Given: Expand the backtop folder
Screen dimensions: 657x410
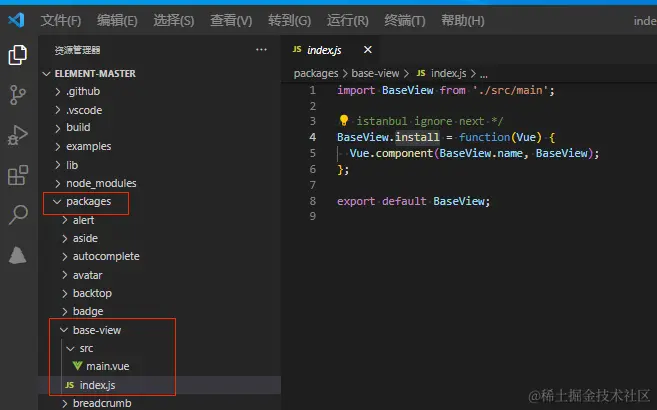Looking at the screenshot, I should click(x=65, y=293).
